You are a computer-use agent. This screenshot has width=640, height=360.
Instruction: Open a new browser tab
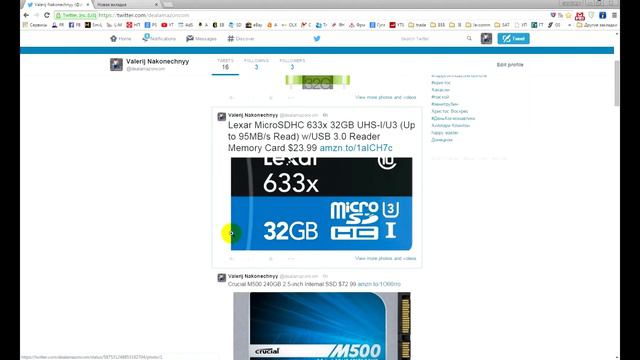coord(168,4)
